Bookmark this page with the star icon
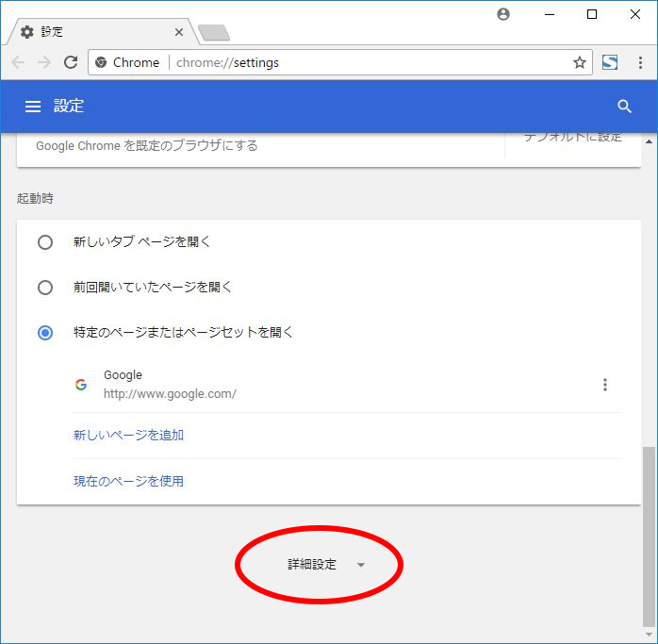The height and width of the screenshot is (644, 658). pos(580,62)
